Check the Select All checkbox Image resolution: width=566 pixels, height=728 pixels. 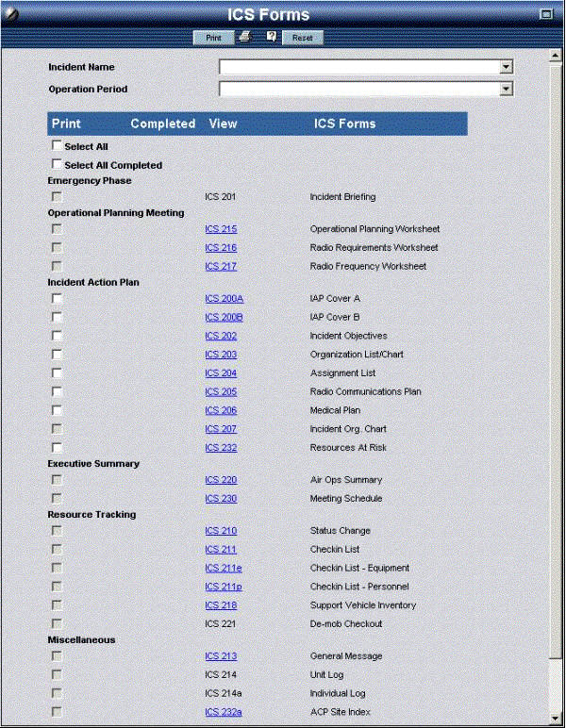(58, 146)
